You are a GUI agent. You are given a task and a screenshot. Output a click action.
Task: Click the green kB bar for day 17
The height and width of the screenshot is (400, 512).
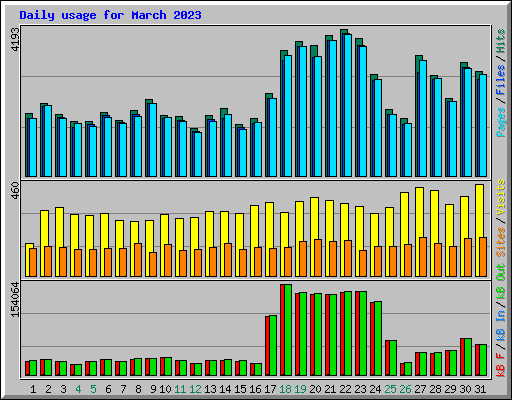pyautogui.click(x=273, y=346)
